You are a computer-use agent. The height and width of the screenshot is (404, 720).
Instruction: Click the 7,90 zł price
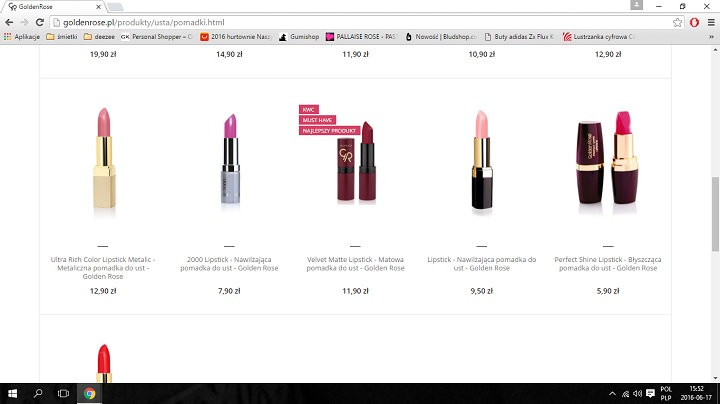tap(229, 291)
